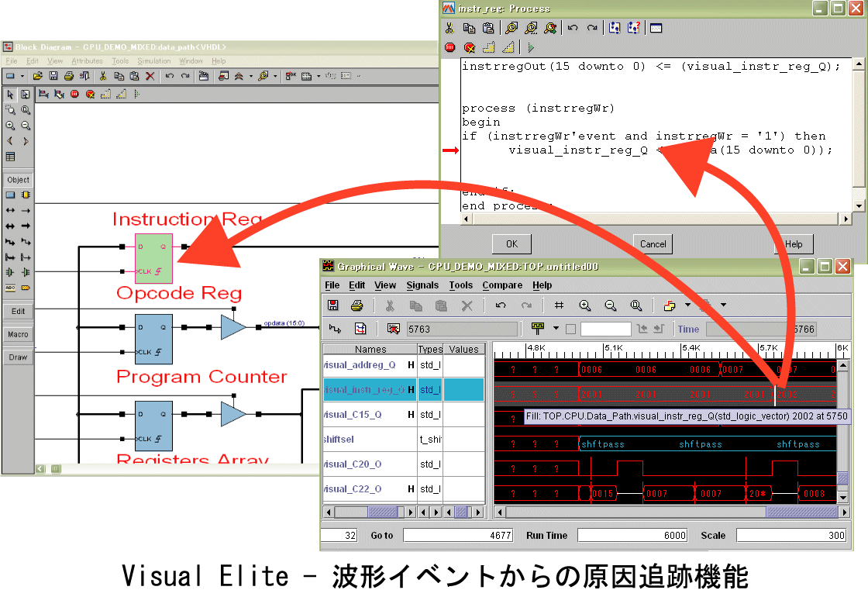Screen dimensions: 868x590
Task: Click the zoom-in magnifier in Block Diagram palette
Action: pos(10,126)
